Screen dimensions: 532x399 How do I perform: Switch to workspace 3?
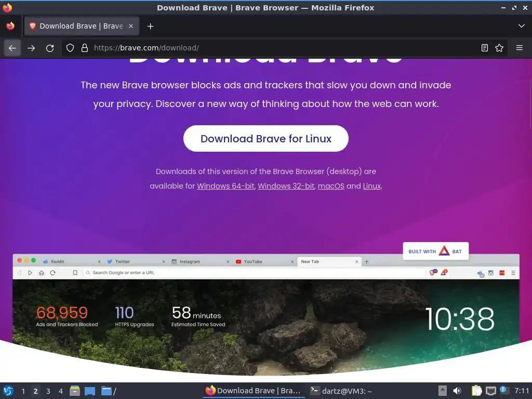[x=48, y=391]
